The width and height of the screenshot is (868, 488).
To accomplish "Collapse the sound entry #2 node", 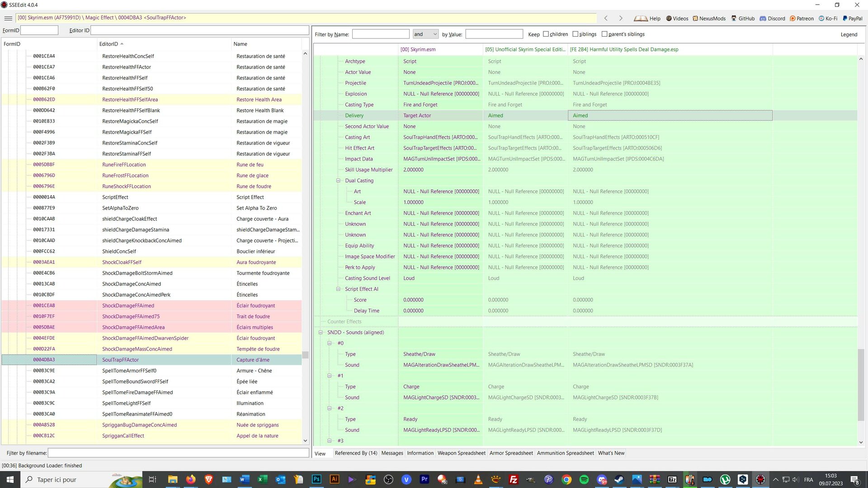I will pyautogui.click(x=330, y=408).
